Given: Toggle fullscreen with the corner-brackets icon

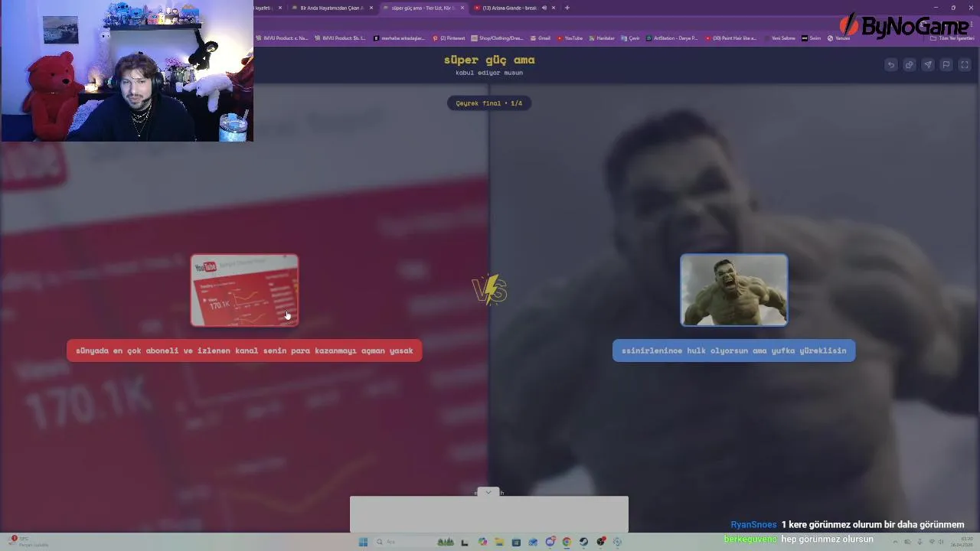Looking at the screenshot, I should point(965,65).
